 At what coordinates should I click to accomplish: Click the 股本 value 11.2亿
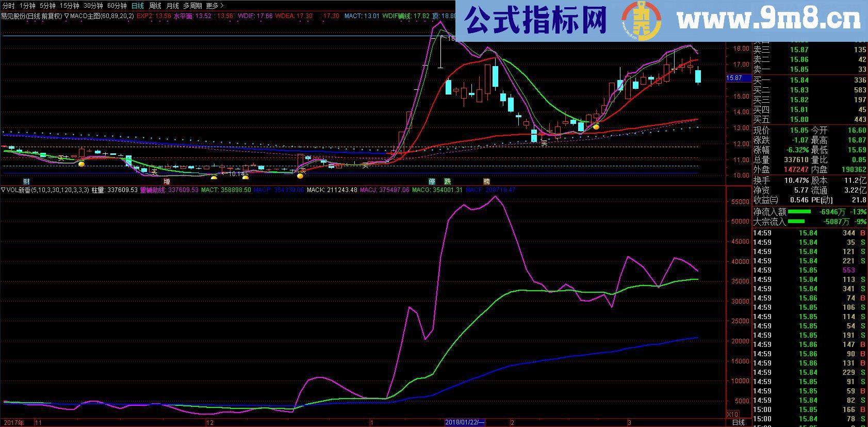pos(855,180)
